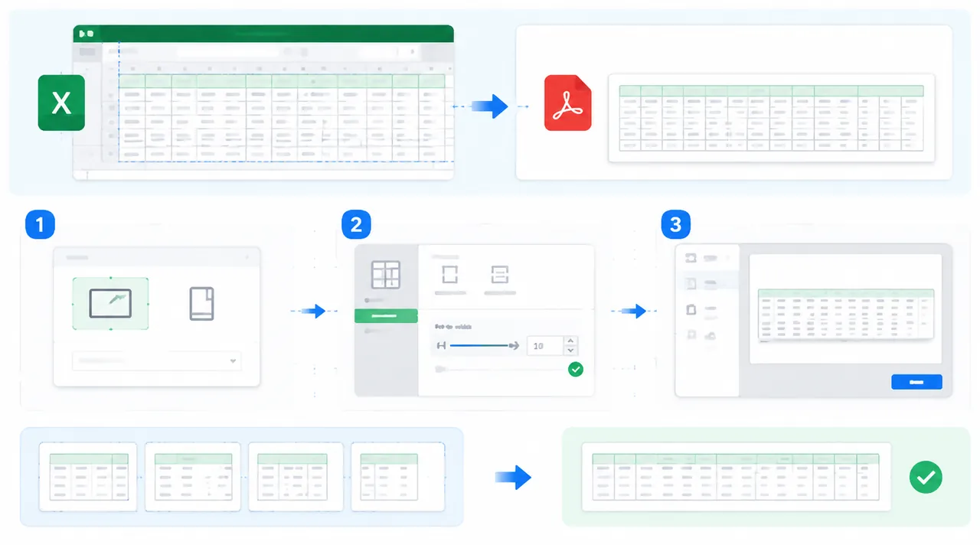Click the blue width slider line in step 2

[x=481, y=346]
